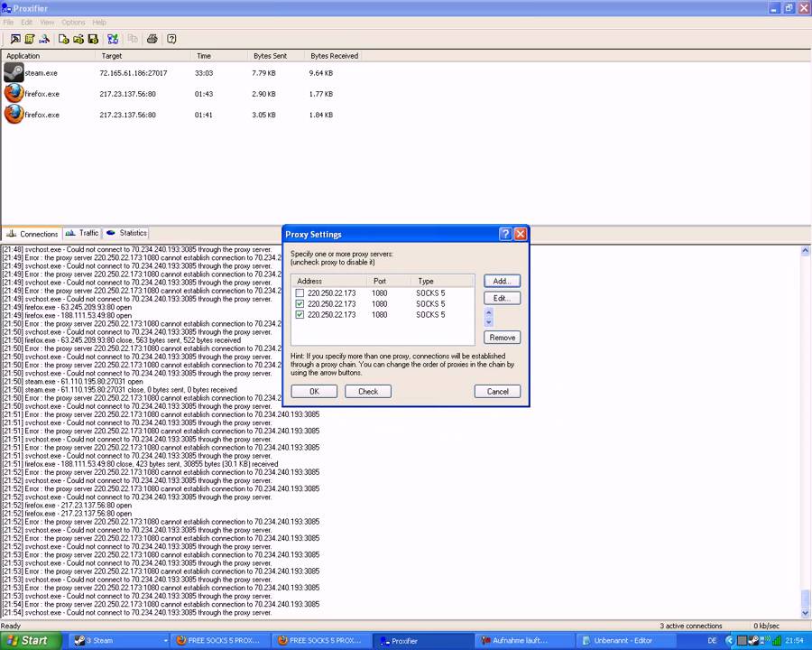Switch to the Traffic tab

(x=82, y=233)
